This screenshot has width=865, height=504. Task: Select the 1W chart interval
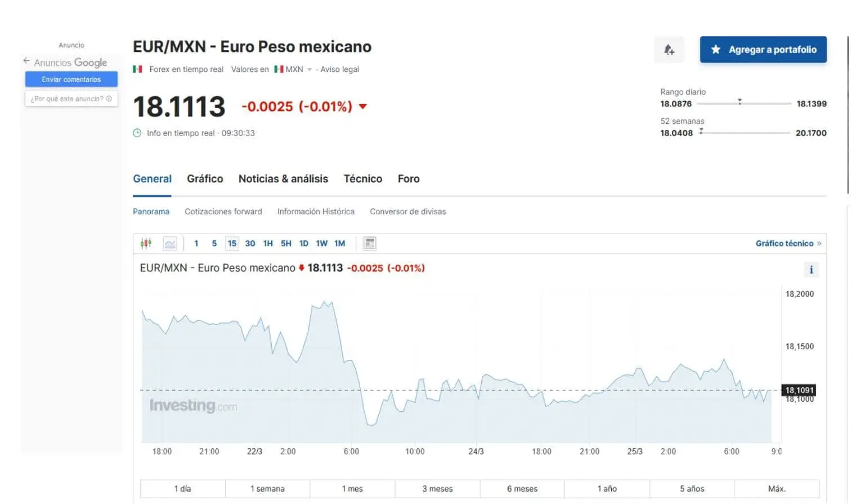[x=322, y=244]
